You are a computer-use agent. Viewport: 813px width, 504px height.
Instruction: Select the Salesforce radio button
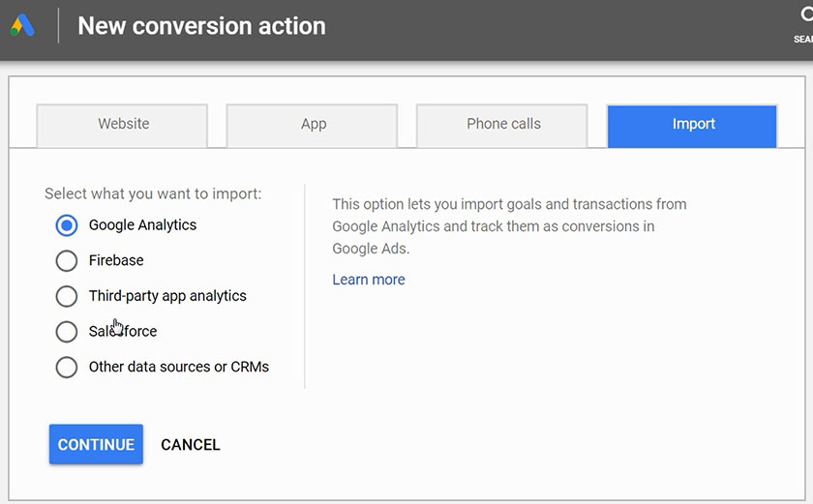[x=66, y=332]
